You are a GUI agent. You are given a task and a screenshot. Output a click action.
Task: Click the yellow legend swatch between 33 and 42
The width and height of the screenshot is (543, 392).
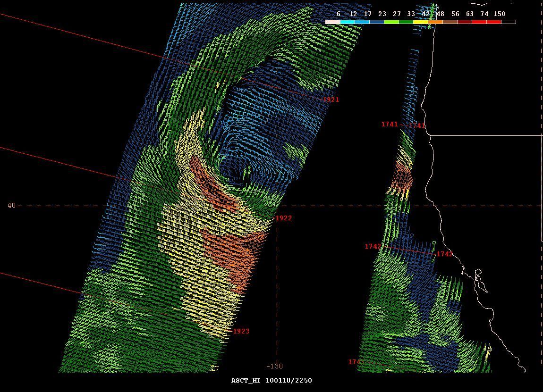[421, 22]
